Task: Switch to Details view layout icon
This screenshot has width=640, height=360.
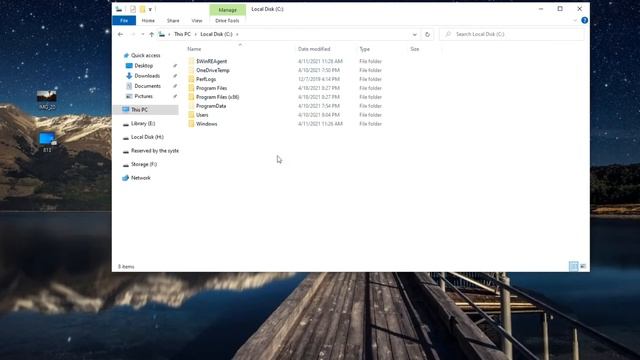Action: point(573,267)
